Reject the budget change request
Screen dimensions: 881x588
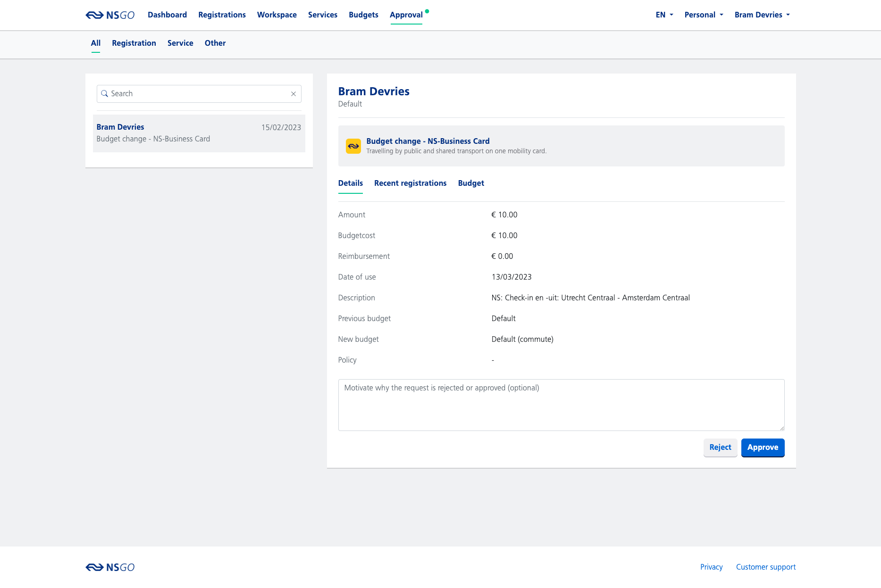tap(720, 447)
